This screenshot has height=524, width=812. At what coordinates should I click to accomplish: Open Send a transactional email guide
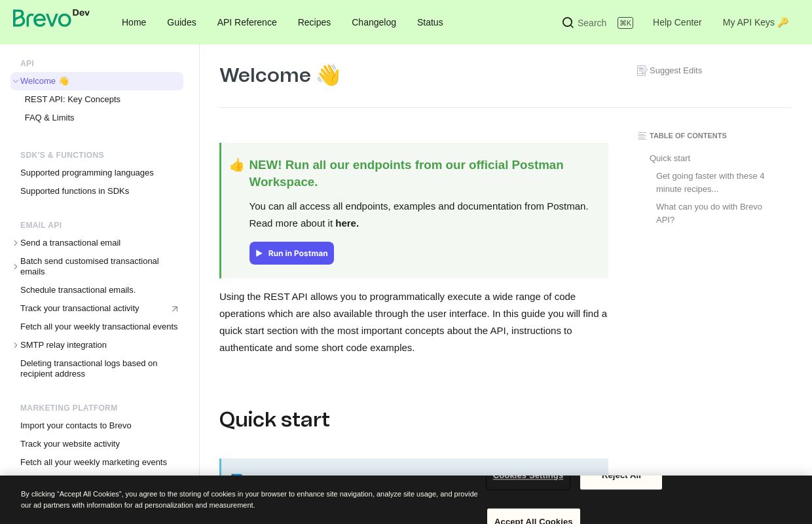pos(71,243)
